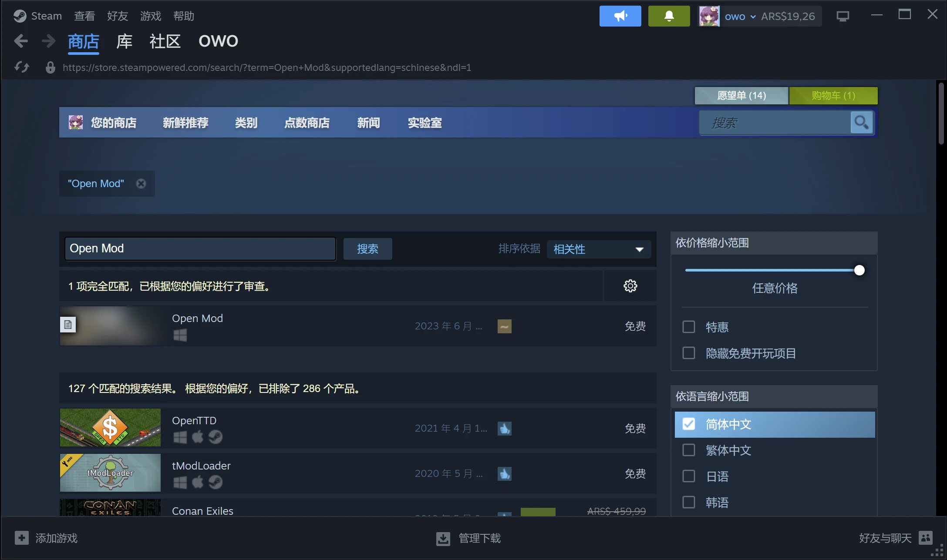Open the 查看 menu
The width and height of the screenshot is (947, 560).
click(84, 16)
